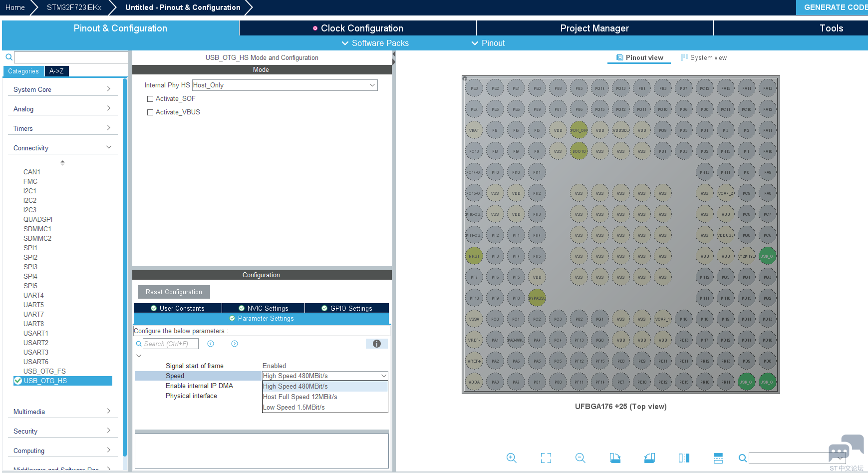Click the VBAT pin on the chip
The image size is (868, 476).
(474, 130)
